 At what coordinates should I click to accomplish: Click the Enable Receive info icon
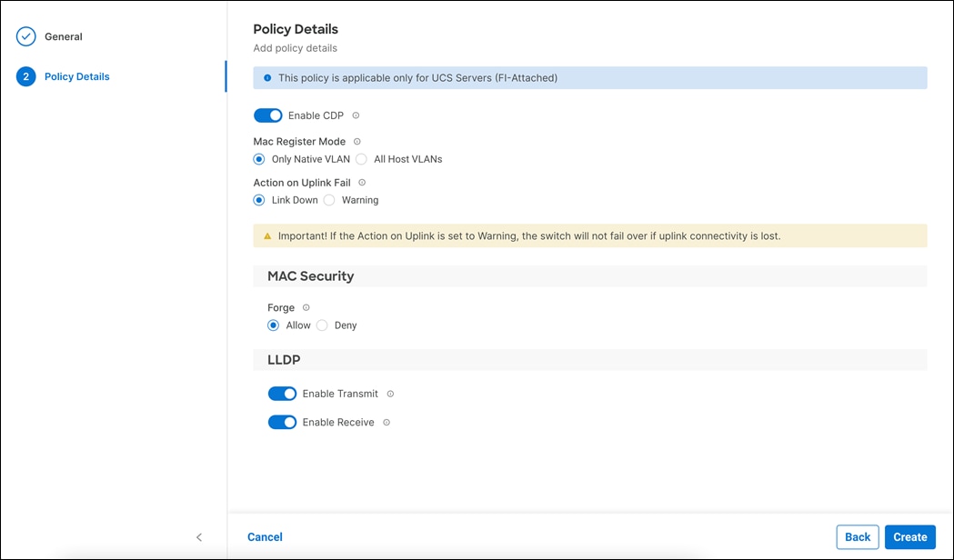[x=387, y=422]
